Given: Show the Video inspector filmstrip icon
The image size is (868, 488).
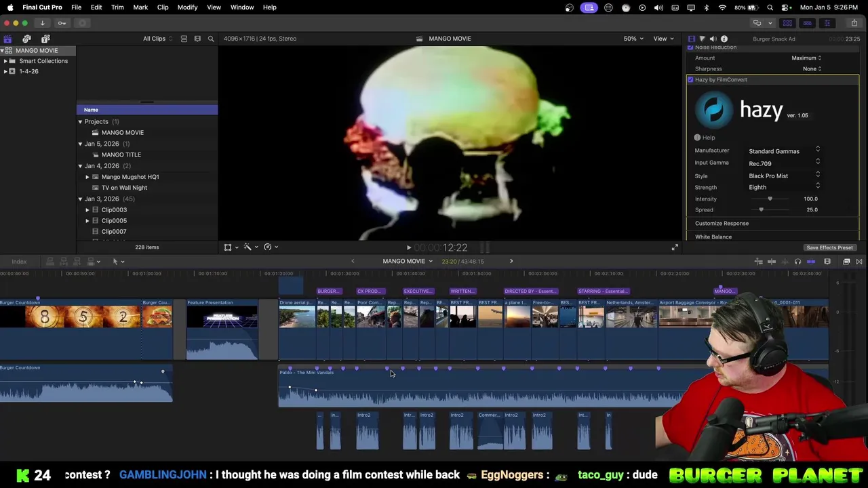Looking at the screenshot, I should (x=691, y=39).
